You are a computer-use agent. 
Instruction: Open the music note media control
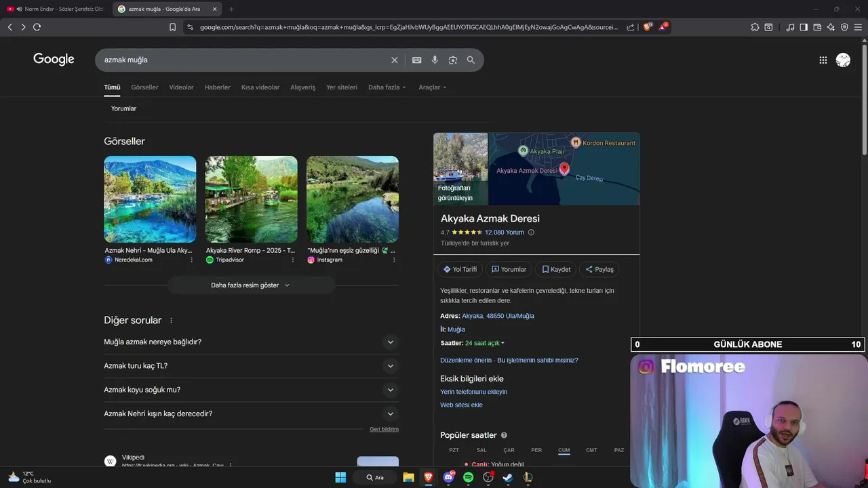[x=790, y=27]
